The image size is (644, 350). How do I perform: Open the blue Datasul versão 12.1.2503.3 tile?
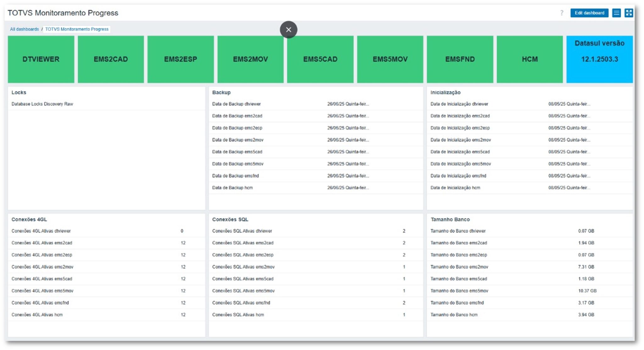599,59
